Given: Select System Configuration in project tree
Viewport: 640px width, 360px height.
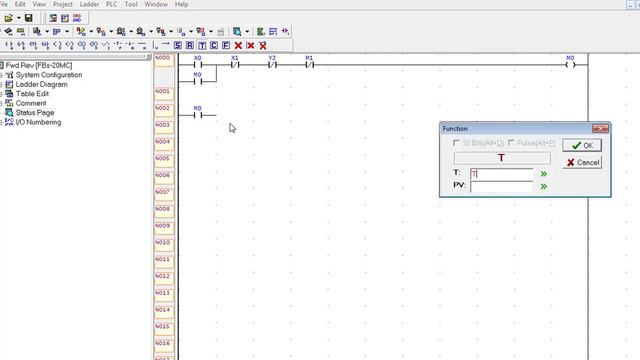Looking at the screenshot, I should coord(49,75).
